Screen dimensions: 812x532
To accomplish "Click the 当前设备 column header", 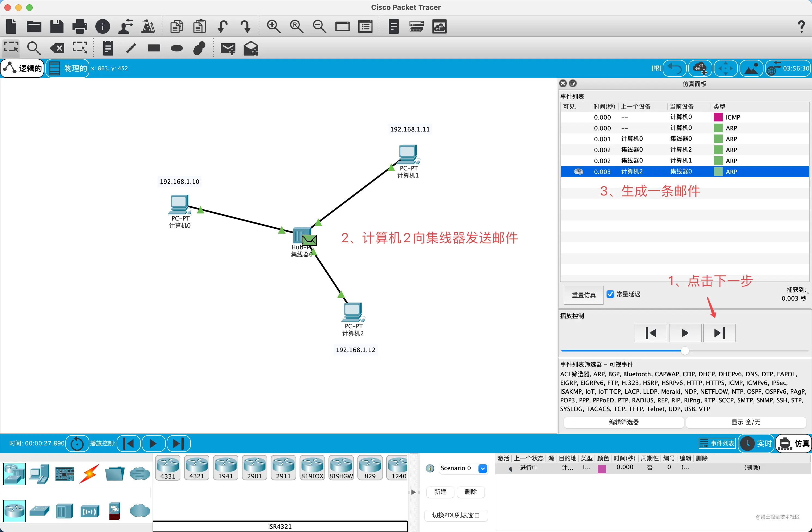I will (x=681, y=106).
